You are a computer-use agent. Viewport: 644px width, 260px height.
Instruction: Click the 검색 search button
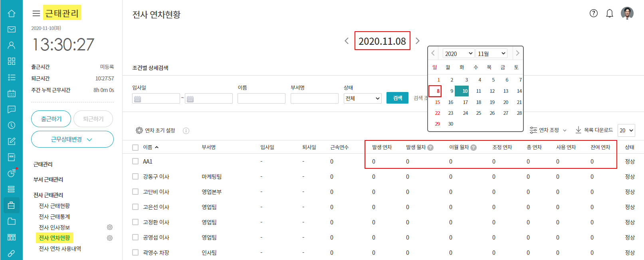397,98
